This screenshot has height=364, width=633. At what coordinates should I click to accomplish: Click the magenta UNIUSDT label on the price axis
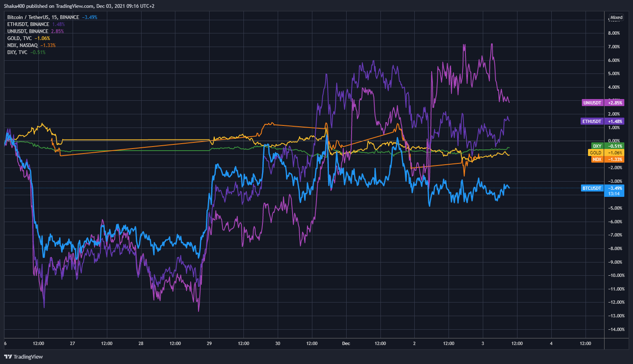592,102
